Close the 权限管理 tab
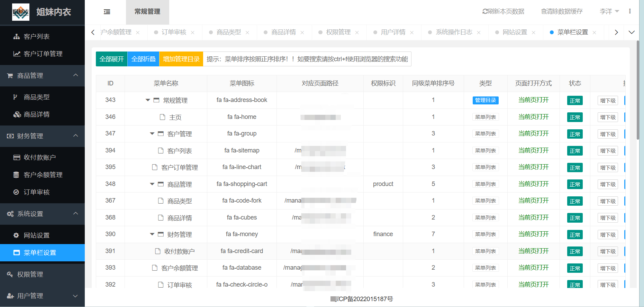The width and height of the screenshot is (644, 307). pos(357,32)
